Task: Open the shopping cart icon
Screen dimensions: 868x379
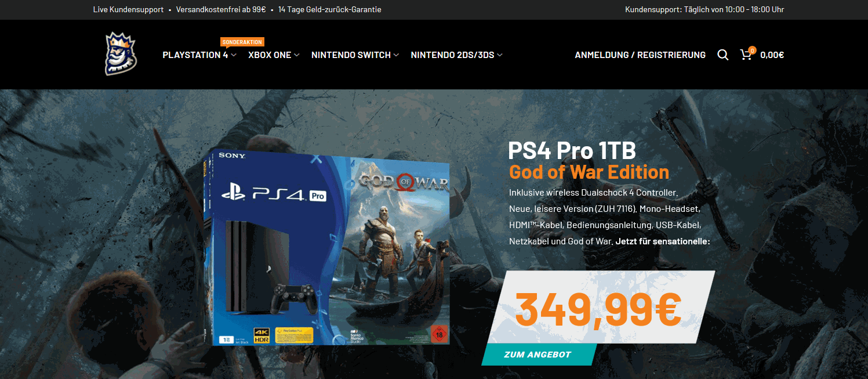Action: click(x=746, y=55)
